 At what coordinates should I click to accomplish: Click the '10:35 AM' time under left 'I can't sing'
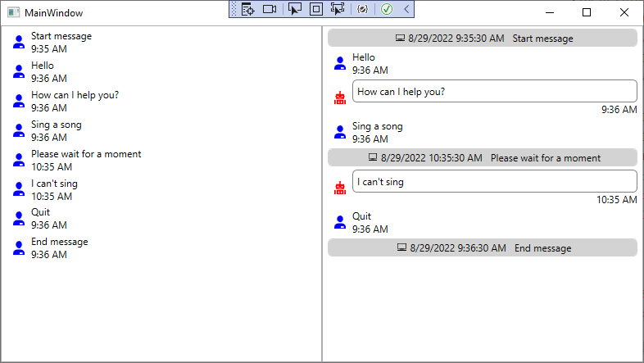click(x=52, y=197)
